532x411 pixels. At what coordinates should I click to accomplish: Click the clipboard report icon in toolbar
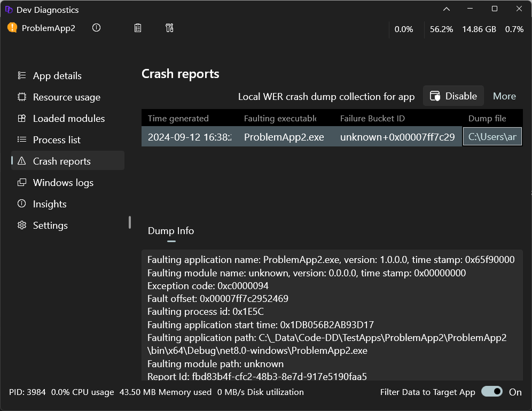tap(138, 28)
